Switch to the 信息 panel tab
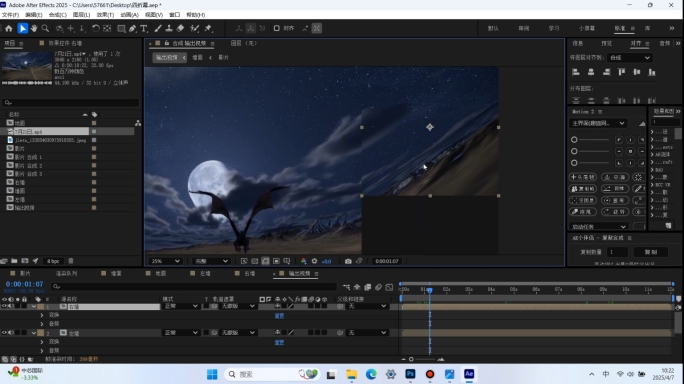 (578, 43)
